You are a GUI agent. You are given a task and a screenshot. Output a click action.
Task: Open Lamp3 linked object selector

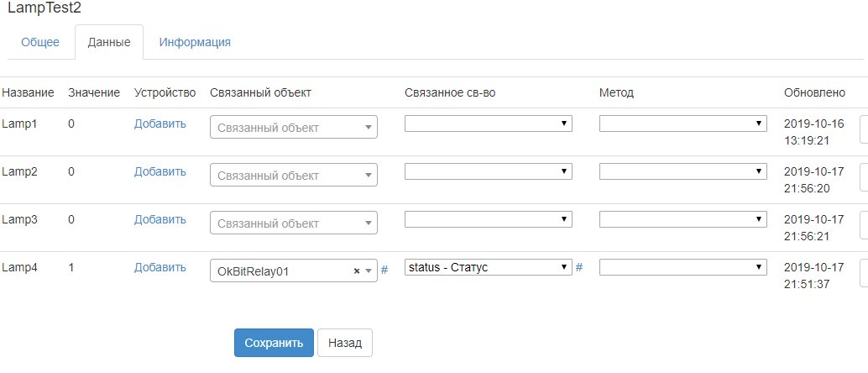pyautogui.click(x=293, y=223)
